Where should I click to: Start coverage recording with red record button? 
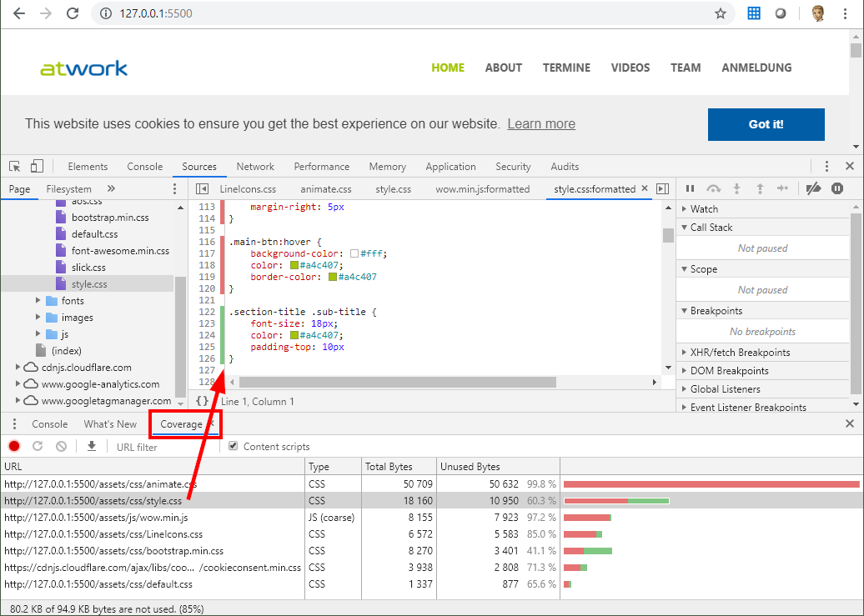[14, 447]
